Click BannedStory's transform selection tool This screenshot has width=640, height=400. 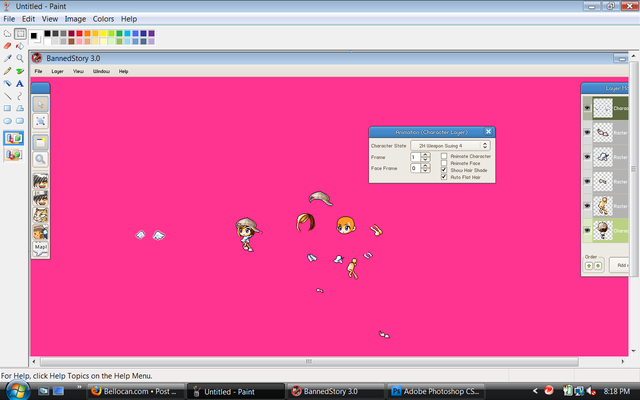(x=40, y=121)
